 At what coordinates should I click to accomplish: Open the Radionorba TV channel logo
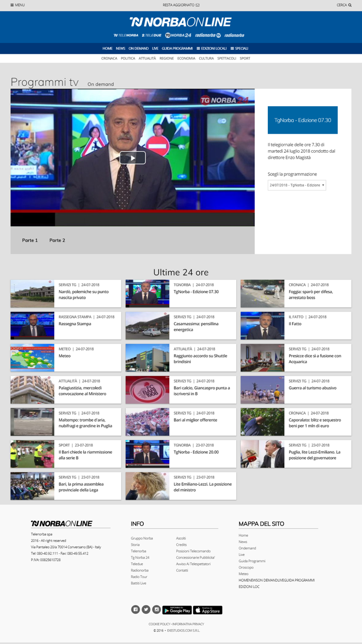click(207, 35)
